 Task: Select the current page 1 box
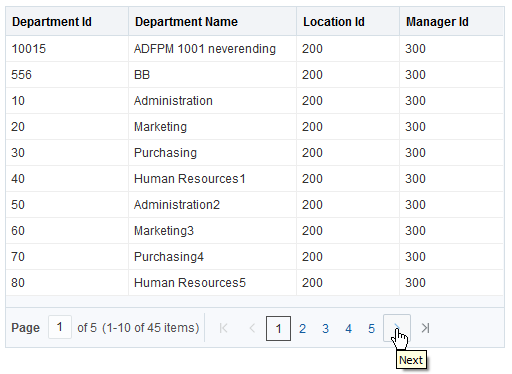(x=278, y=328)
